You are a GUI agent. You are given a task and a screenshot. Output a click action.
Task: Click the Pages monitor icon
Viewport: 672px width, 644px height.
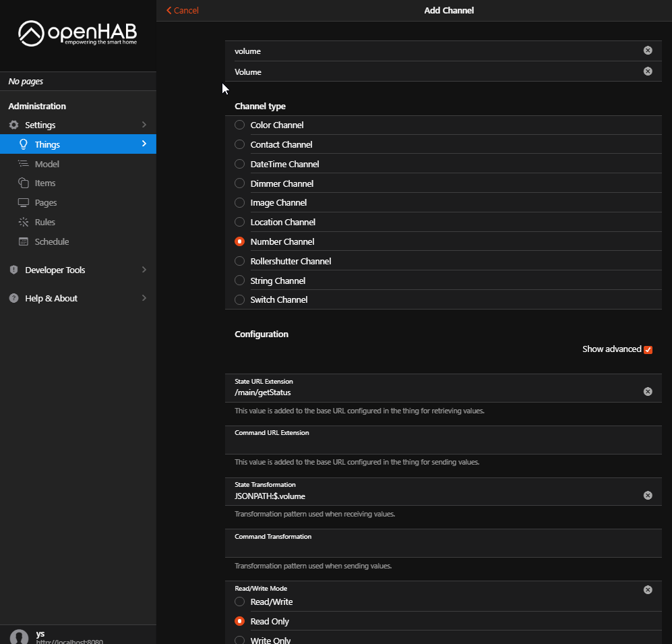click(x=23, y=202)
